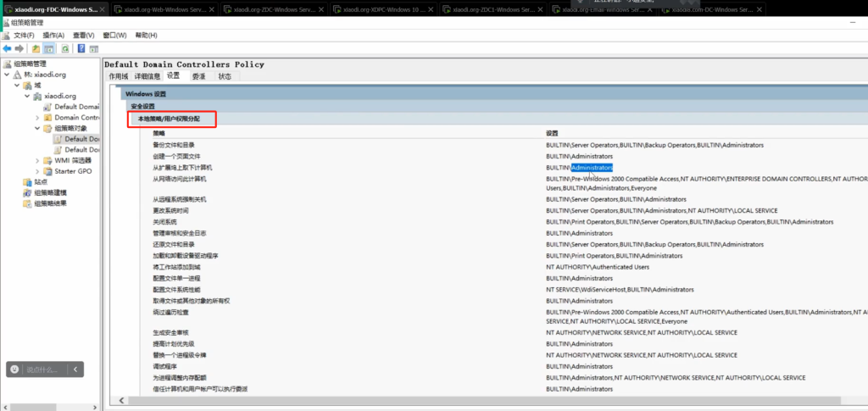Collapse the 组策略对象 node

37,128
